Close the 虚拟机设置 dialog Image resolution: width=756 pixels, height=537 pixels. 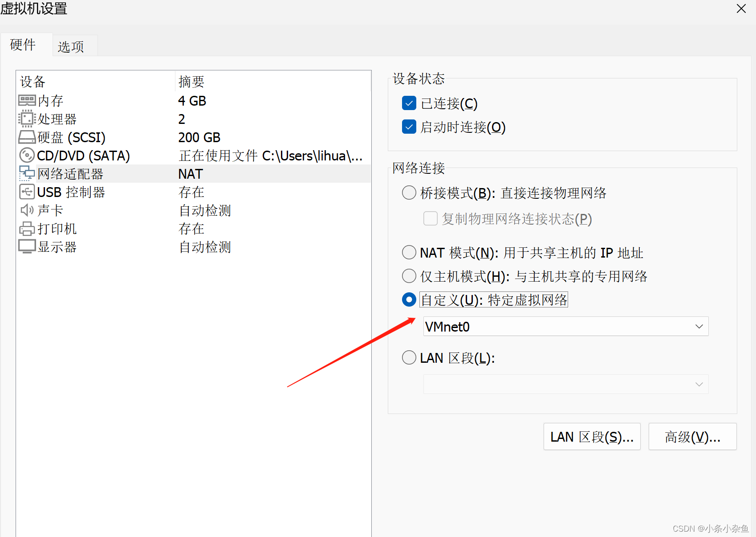pos(741,9)
